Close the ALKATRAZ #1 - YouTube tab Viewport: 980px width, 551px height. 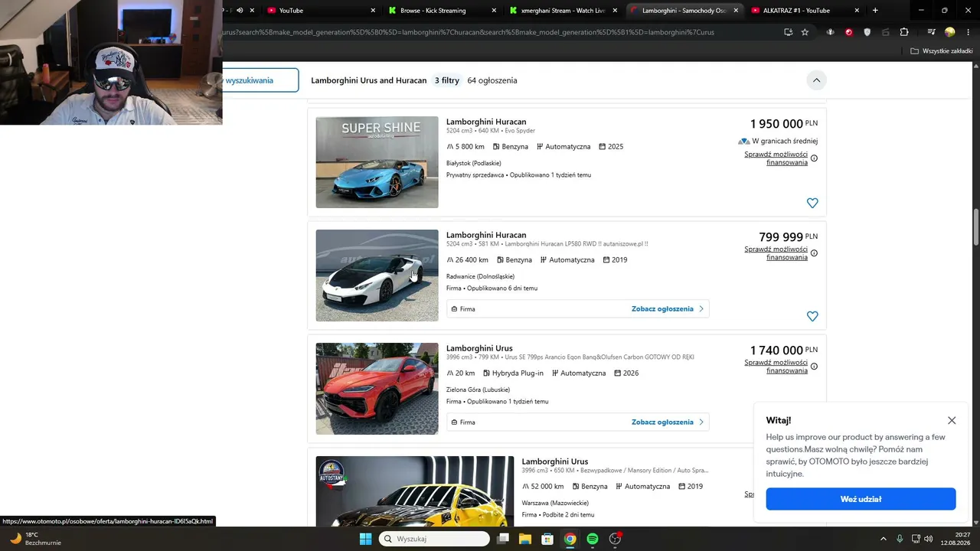[857, 11]
